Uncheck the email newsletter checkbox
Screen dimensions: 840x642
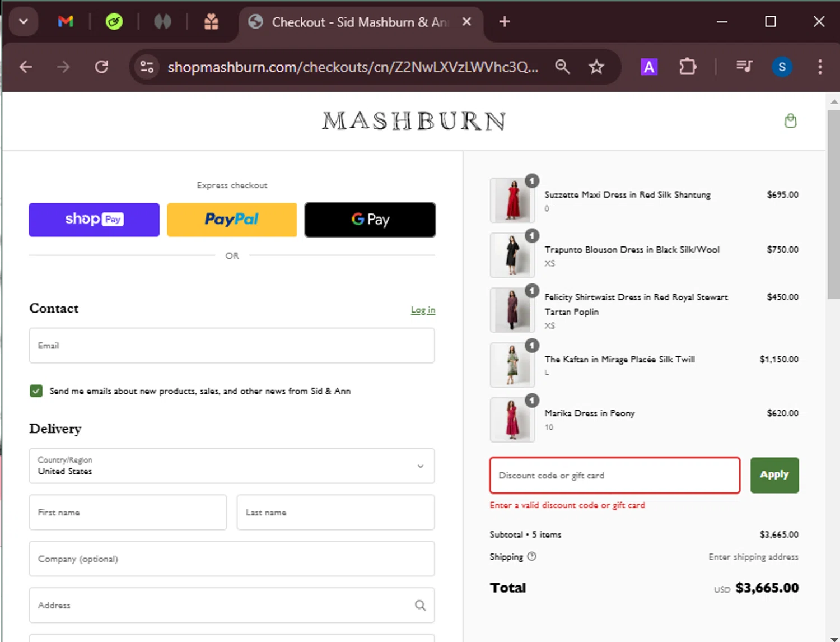pyautogui.click(x=36, y=391)
